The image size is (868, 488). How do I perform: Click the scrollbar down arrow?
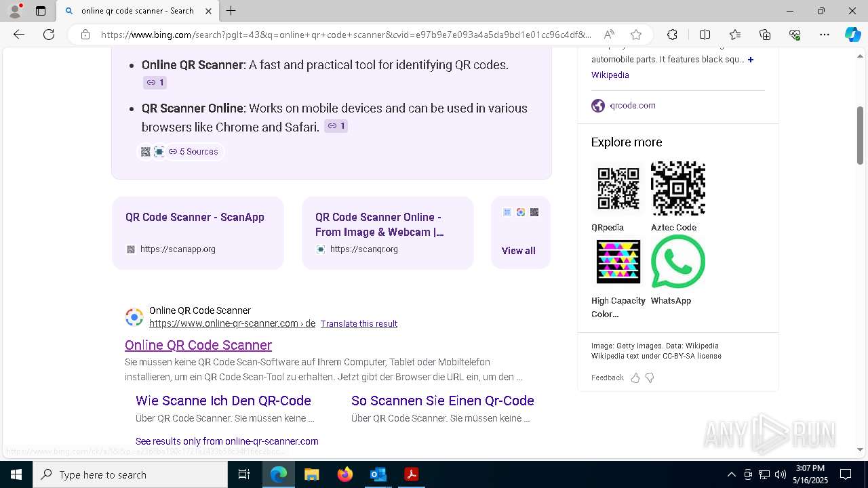pyautogui.click(x=860, y=449)
